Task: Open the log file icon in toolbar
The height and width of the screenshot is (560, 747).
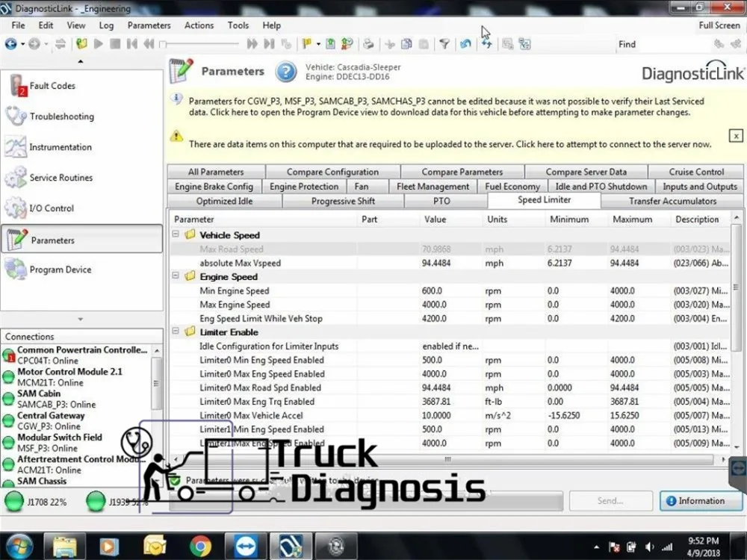Action: pos(81,44)
